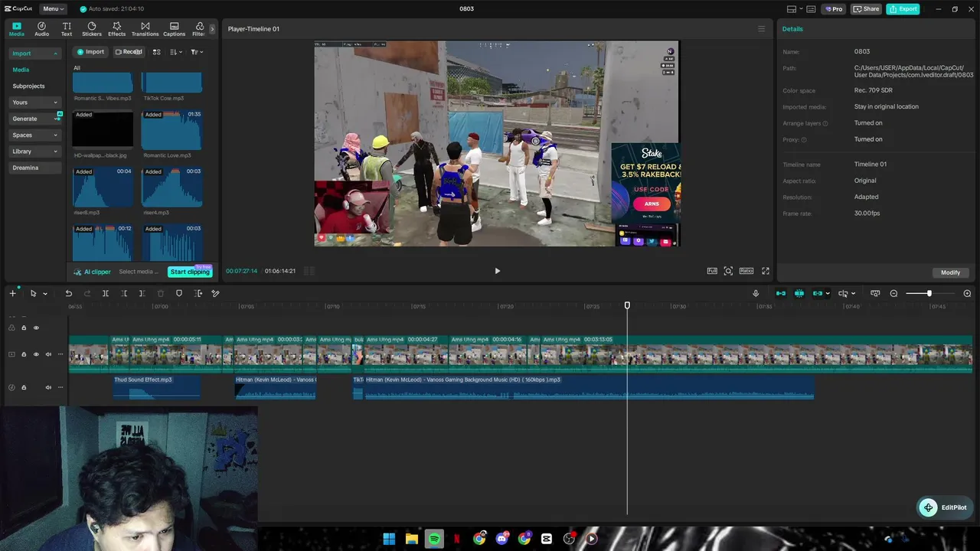
Task: Toggle main track magnet
Action: tap(781, 293)
